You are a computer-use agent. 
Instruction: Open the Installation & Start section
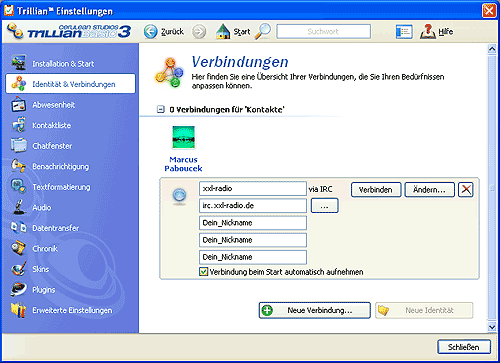pyautogui.click(x=63, y=64)
